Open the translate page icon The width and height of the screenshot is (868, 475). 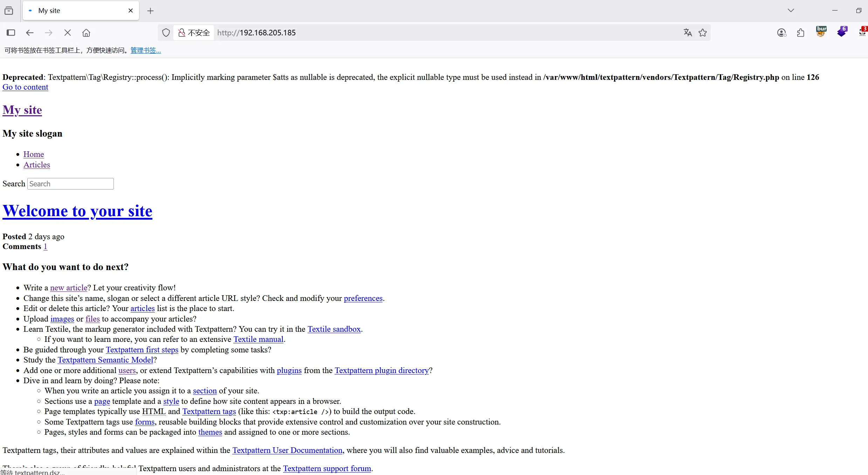[x=688, y=33]
